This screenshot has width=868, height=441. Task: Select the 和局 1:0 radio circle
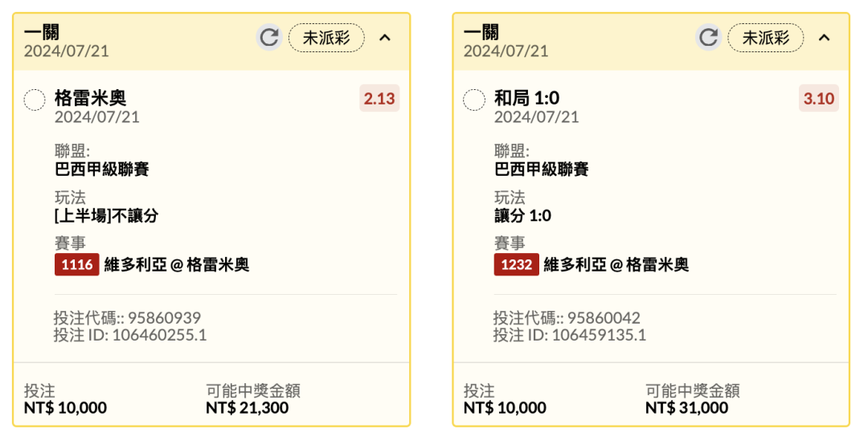(474, 100)
